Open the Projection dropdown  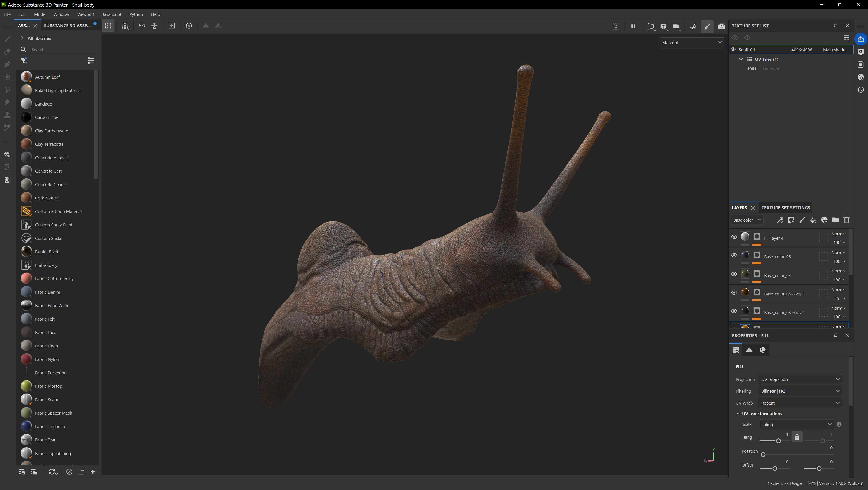(x=800, y=379)
